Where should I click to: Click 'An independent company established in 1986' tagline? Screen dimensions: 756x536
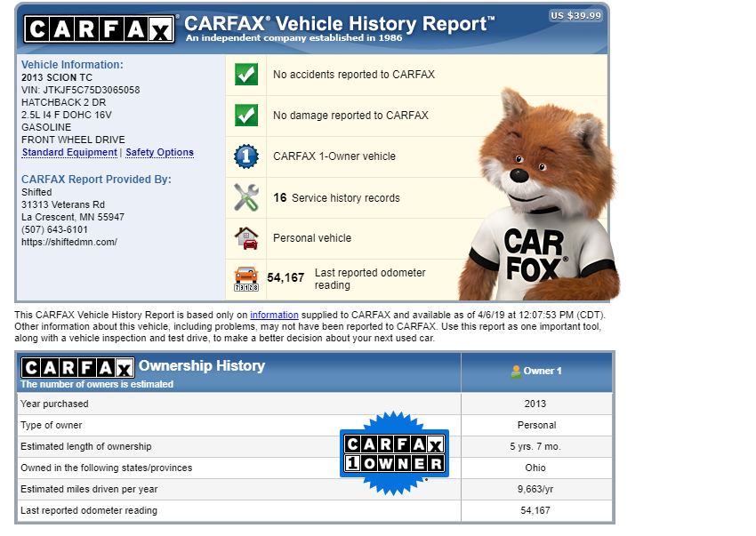tap(294, 38)
